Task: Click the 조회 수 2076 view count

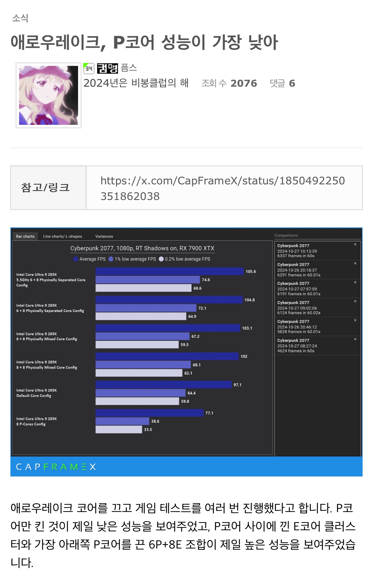Action: (229, 83)
